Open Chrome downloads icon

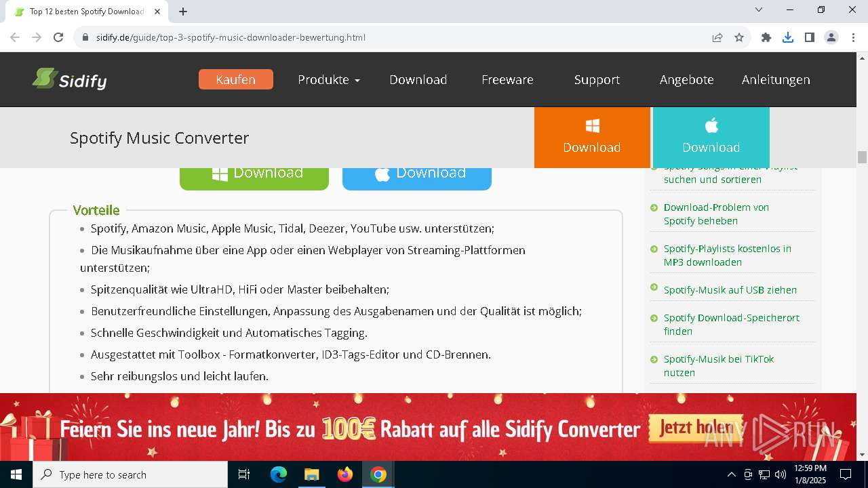coord(788,37)
